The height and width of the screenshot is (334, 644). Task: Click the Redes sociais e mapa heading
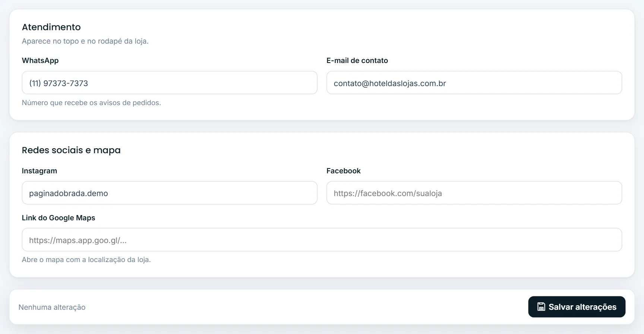[71, 150]
